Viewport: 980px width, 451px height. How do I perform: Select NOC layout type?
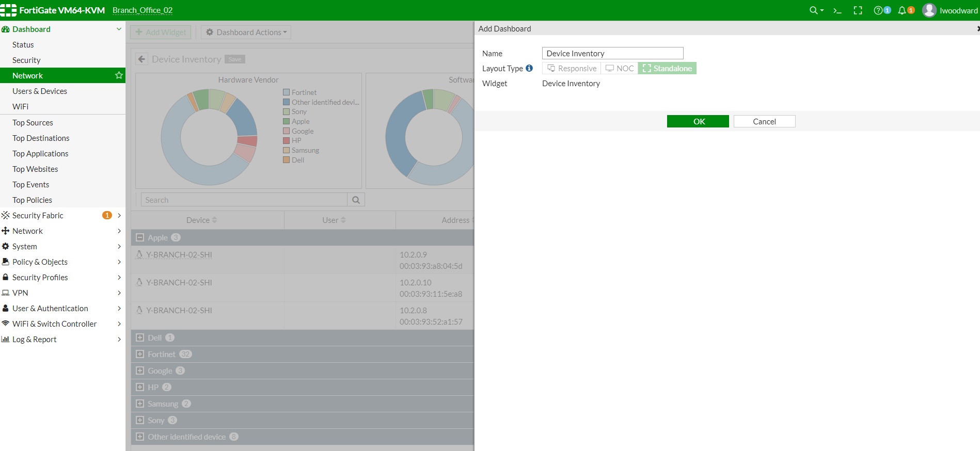(x=620, y=68)
